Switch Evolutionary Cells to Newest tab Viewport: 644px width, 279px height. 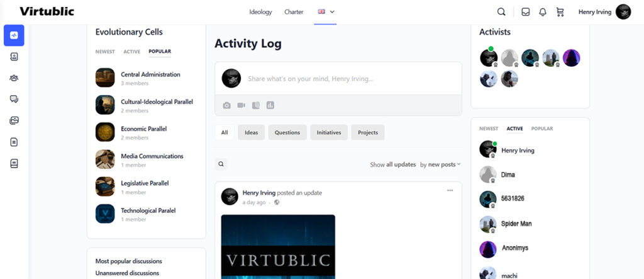click(x=105, y=52)
